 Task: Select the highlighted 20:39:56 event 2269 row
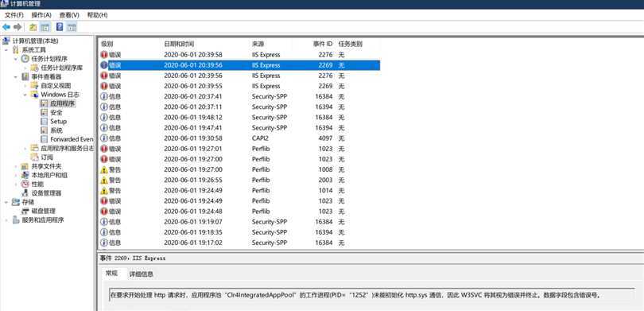click(x=239, y=65)
